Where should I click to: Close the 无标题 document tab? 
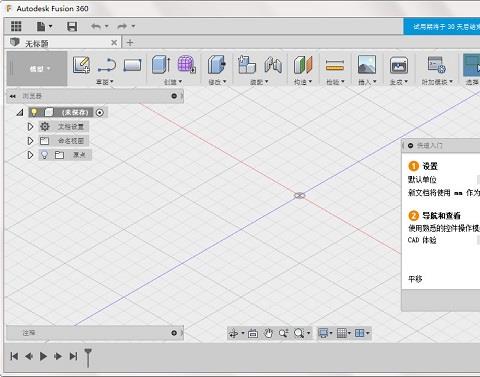tap(114, 43)
